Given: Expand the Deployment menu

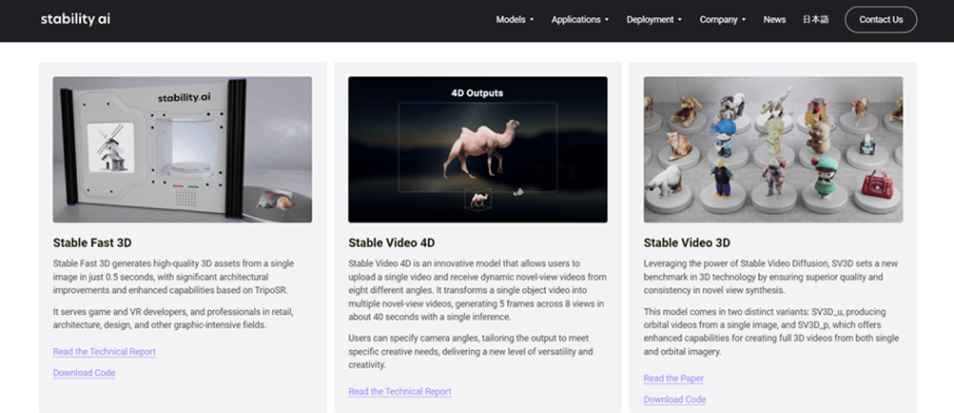Looking at the screenshot, I should tap(654, 19).
